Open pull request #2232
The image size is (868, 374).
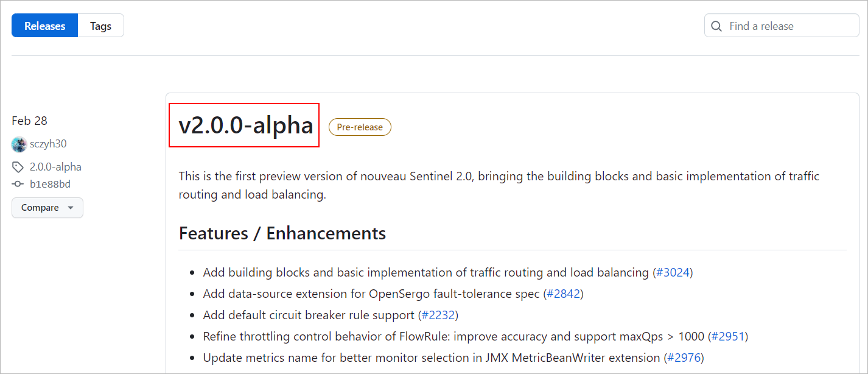[438, 315]
